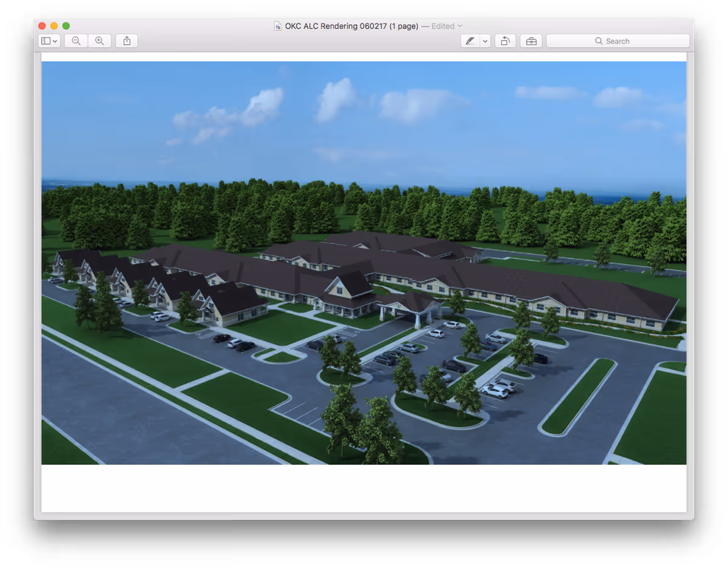
Task: Open the Share menu icon
Action: 127,41
